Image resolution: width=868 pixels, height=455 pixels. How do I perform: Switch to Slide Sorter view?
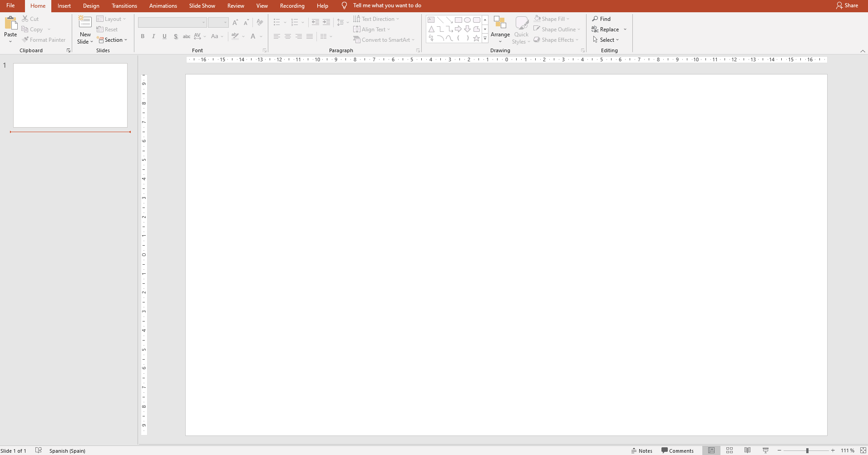pyautogui.click(x=730, y=450)
